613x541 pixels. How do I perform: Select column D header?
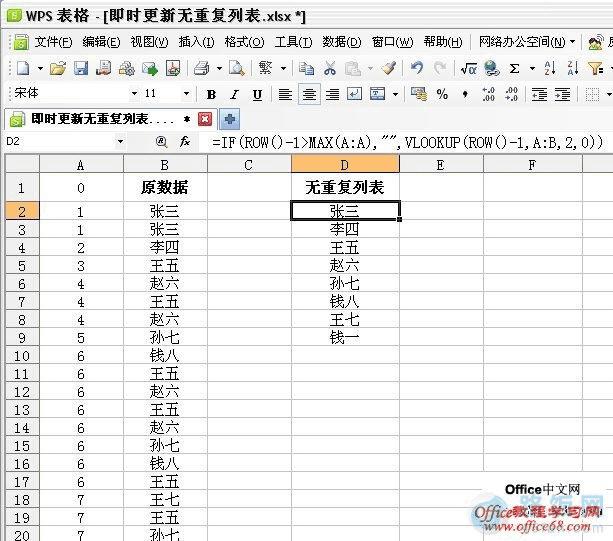345,165
